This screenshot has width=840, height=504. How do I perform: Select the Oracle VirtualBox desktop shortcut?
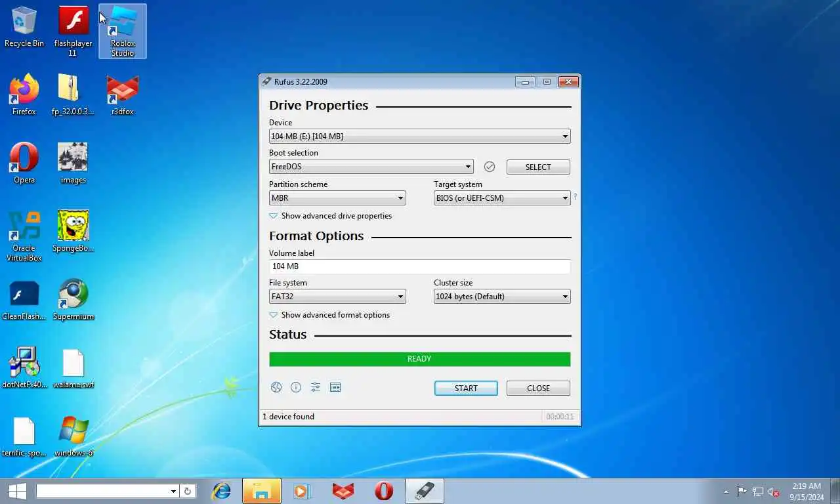click(x=24, y=236)
